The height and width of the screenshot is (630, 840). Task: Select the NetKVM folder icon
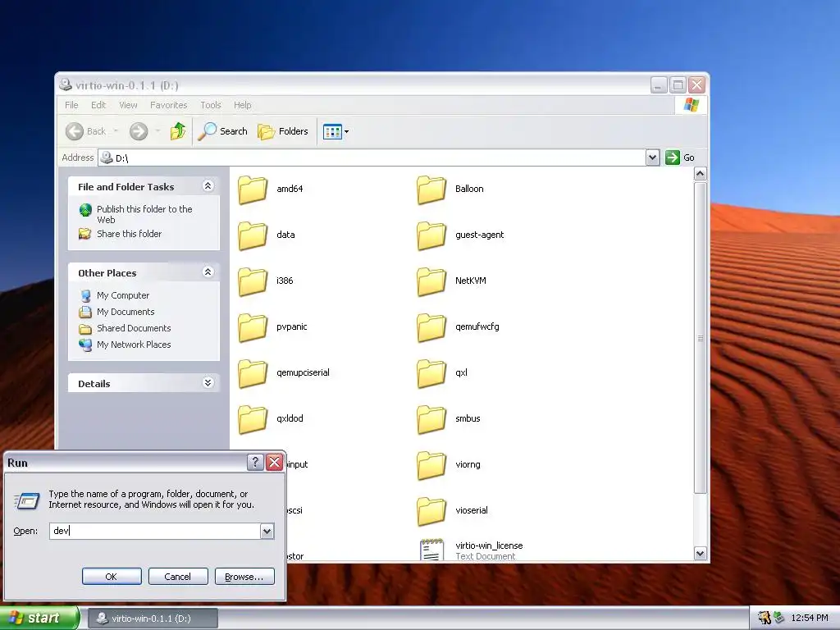click(431, 282)
